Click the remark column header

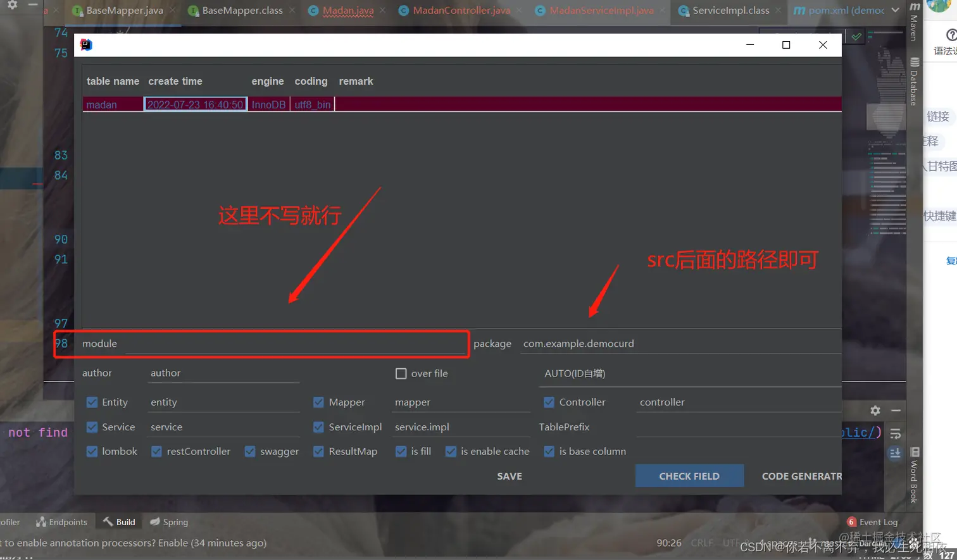click(356, 81)
